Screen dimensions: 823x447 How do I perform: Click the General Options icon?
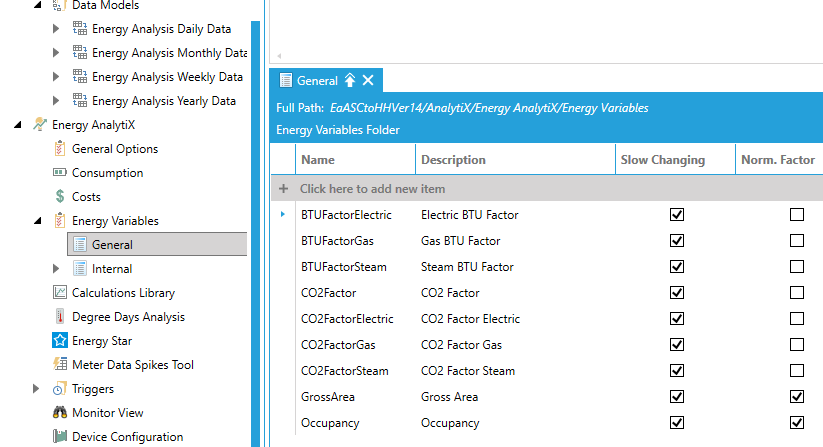click(x=60, y=149)
